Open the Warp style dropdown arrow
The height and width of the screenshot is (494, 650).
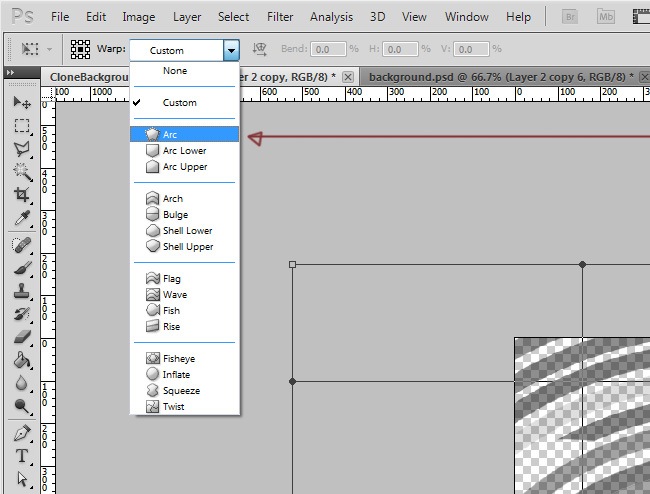click(x=231, y=50)
